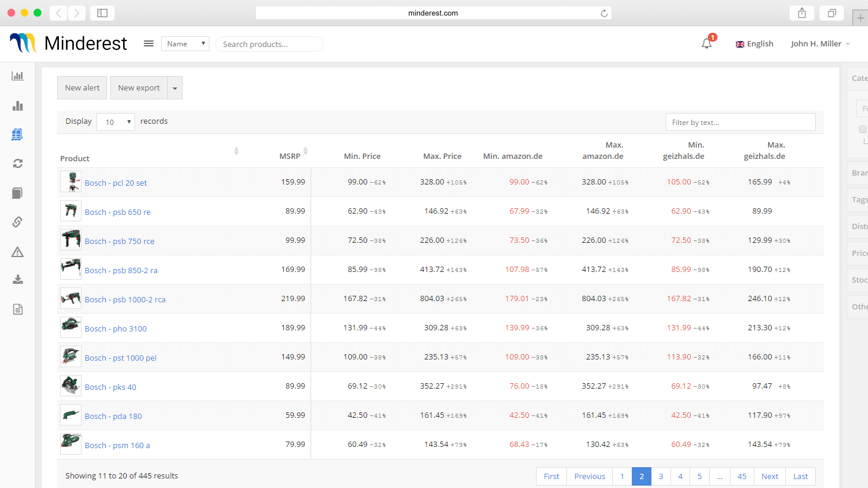
Task: Go to Last results page
Action: 801,476
